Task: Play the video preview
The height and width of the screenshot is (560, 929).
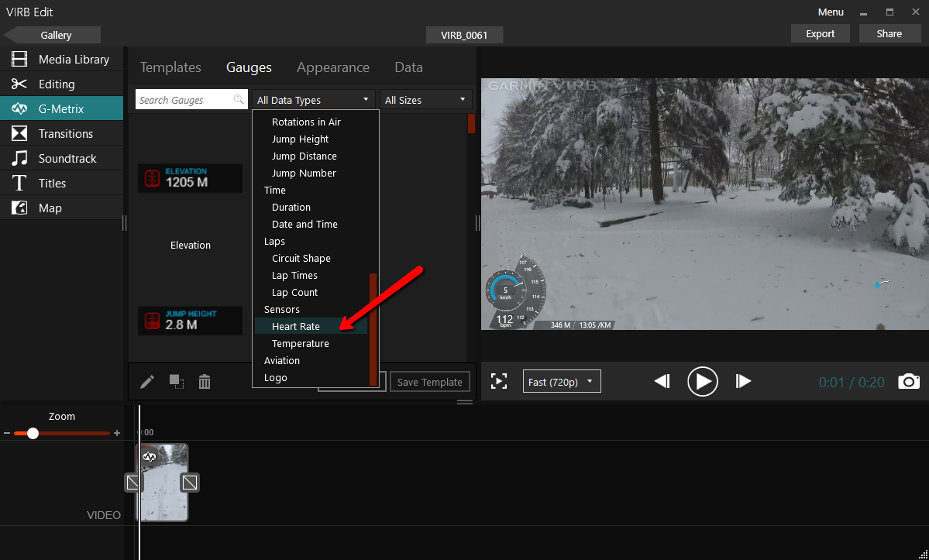Action: tap(702, 381)
